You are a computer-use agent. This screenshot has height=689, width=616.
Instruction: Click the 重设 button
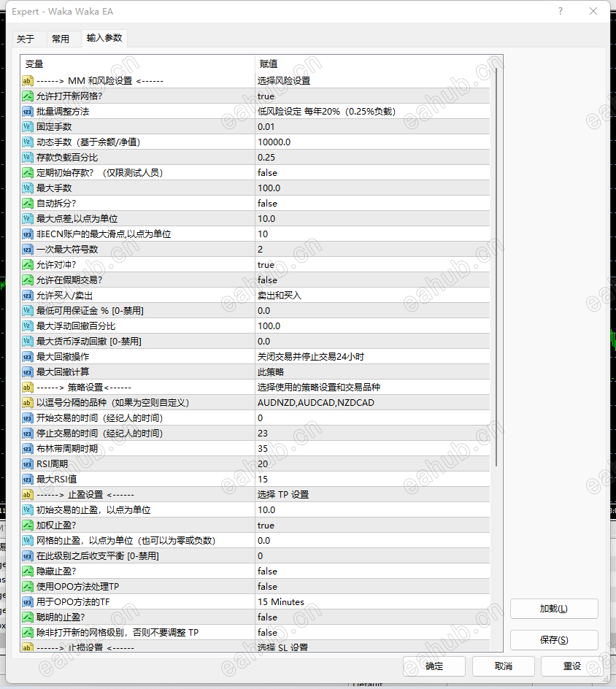click(572, 666)
